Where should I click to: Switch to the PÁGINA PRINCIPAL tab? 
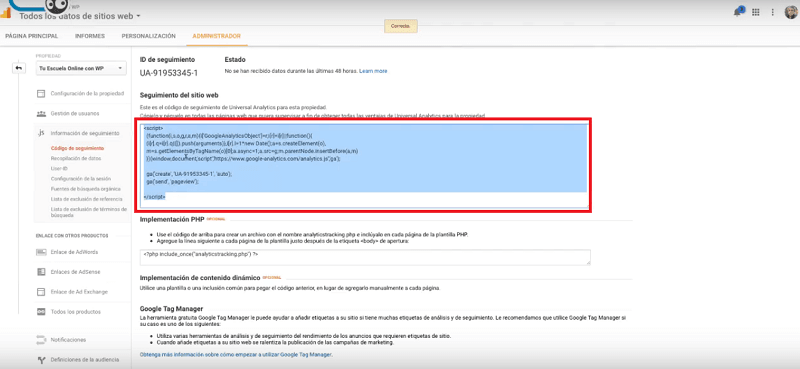pyautogui.click(x=31, y=36)
